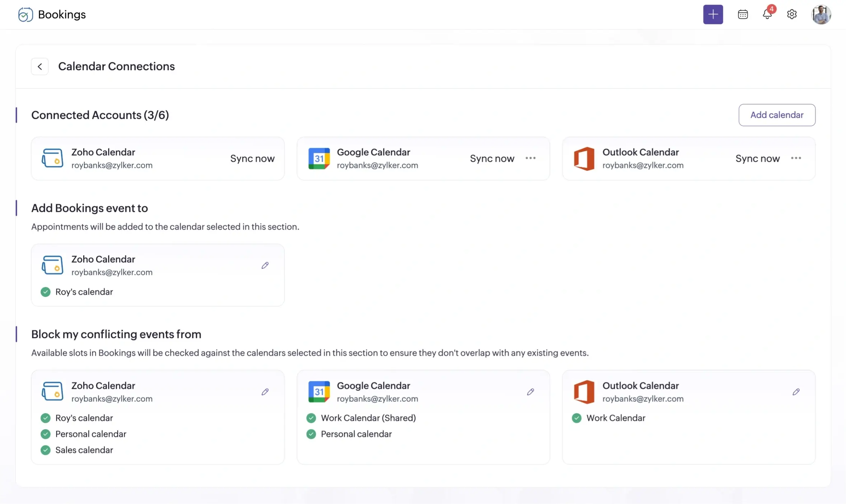This screenshot has width=846, height=504.
Task: Go back with the left chevron arrow
Action: pos(39,66)
